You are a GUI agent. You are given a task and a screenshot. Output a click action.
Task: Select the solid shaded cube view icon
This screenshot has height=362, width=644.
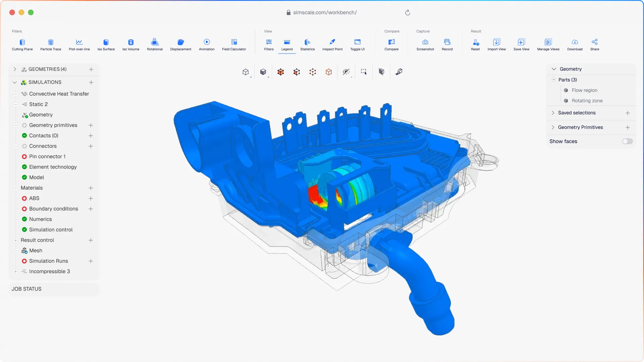263,72
